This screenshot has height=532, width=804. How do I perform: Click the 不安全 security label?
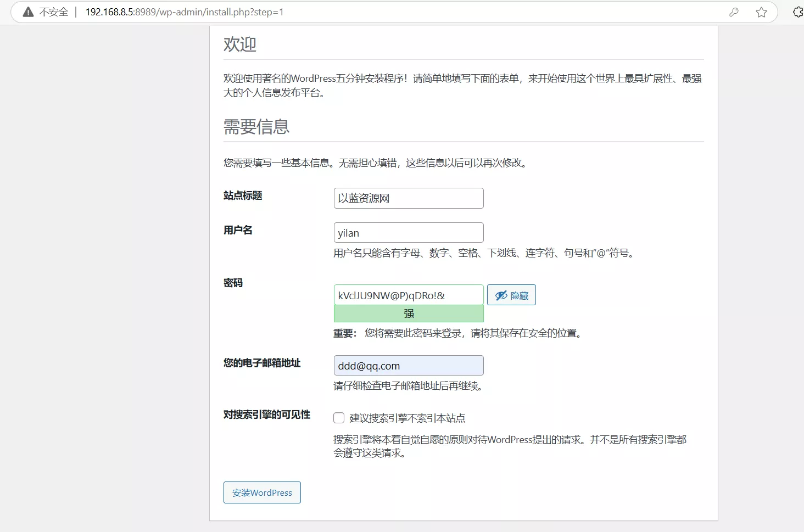pyautogui.click(x=53, y=12)
